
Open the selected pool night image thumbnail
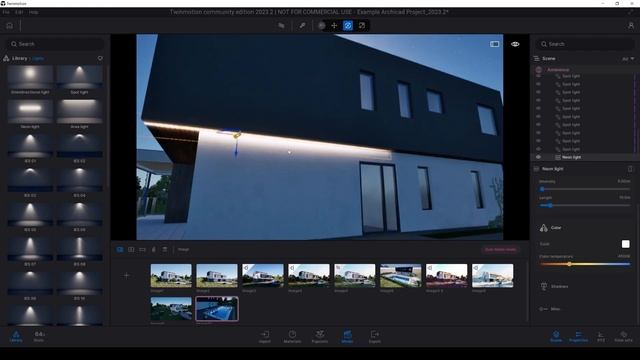(217, 309)
